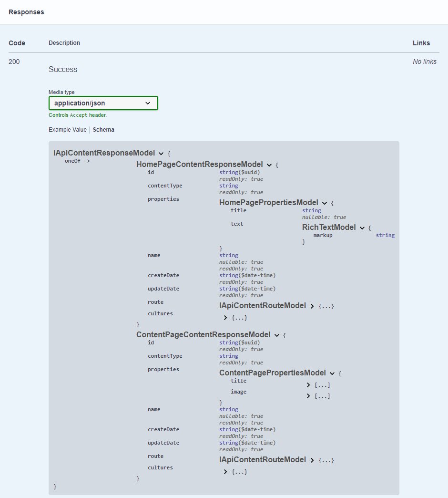
Task: Expand cultures object under ContentPageContentResponseModel
Action: click(225, 472)
